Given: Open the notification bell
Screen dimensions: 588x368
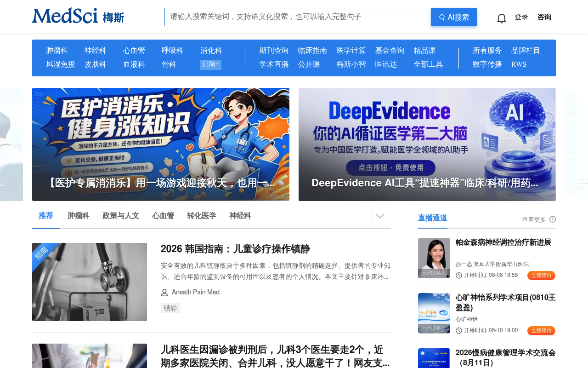Looking at the screenshot, I should (502, 18).
